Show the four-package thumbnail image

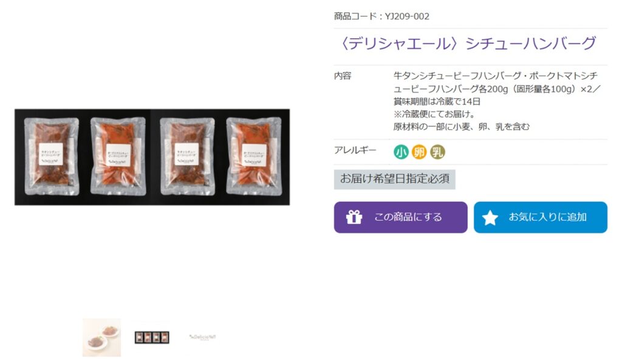pyautogui.click(x=152, y=337)
